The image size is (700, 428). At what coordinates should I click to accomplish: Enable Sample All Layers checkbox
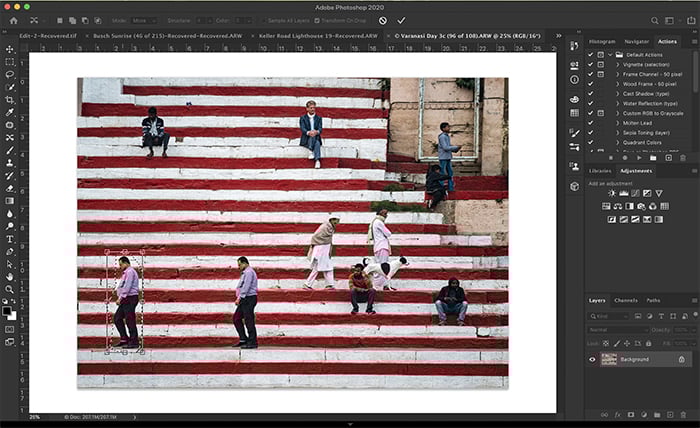(x=264, y=21)
